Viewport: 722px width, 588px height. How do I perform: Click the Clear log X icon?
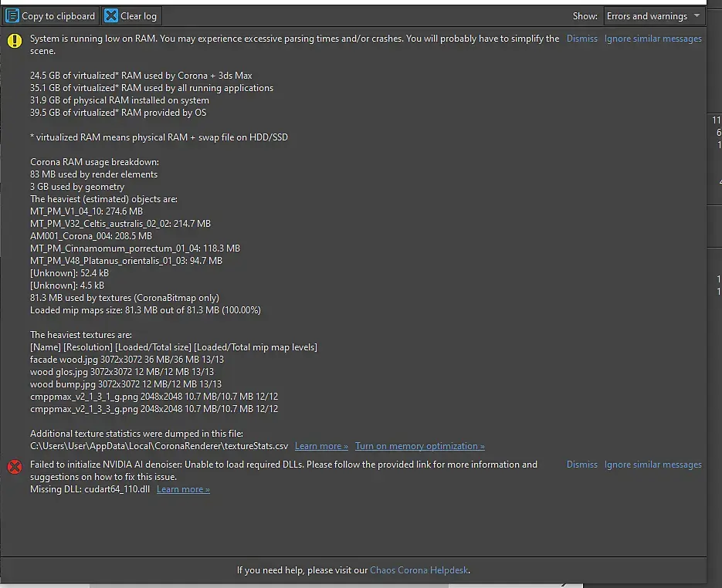click(x=111, y=15)
